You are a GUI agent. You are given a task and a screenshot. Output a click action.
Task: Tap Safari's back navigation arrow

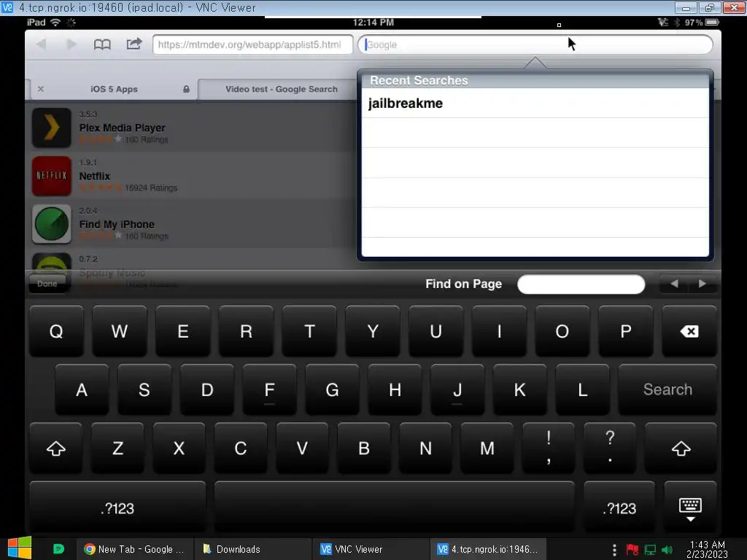click(42, 44)
